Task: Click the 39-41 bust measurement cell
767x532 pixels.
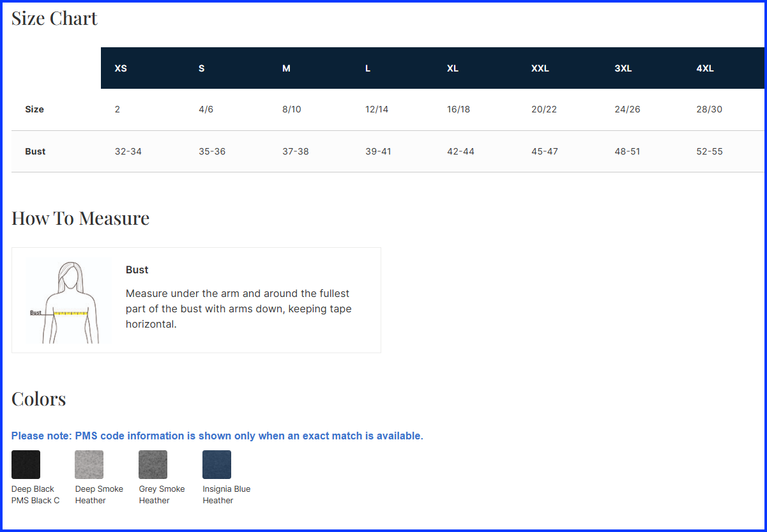Action: [378, 151]
